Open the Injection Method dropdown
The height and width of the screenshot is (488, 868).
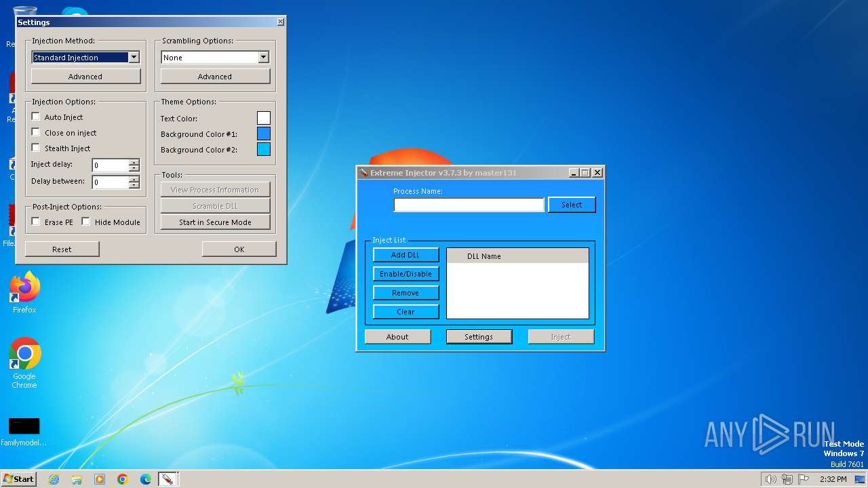coord(134,58)
